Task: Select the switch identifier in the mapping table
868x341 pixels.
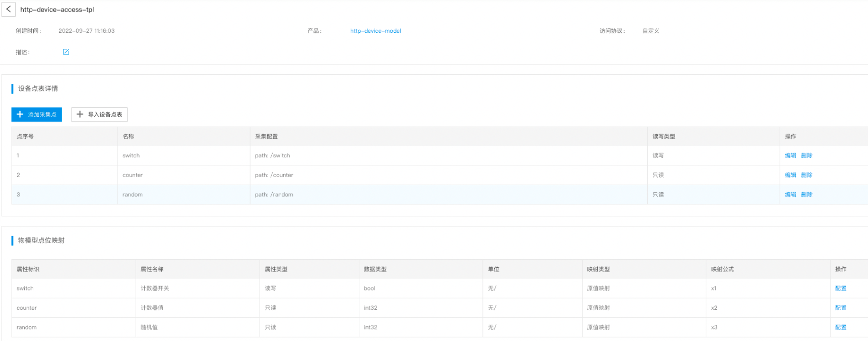Action: click(25, 289)
